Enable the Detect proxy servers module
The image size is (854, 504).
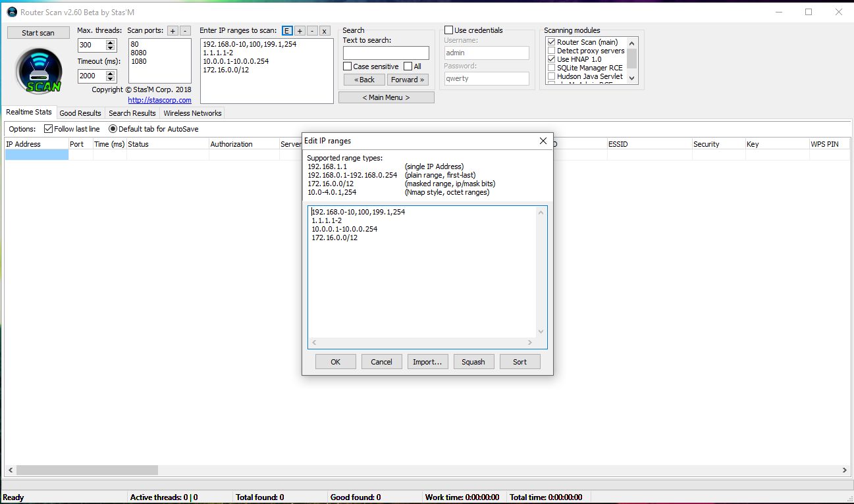click(x=552, y=51)
